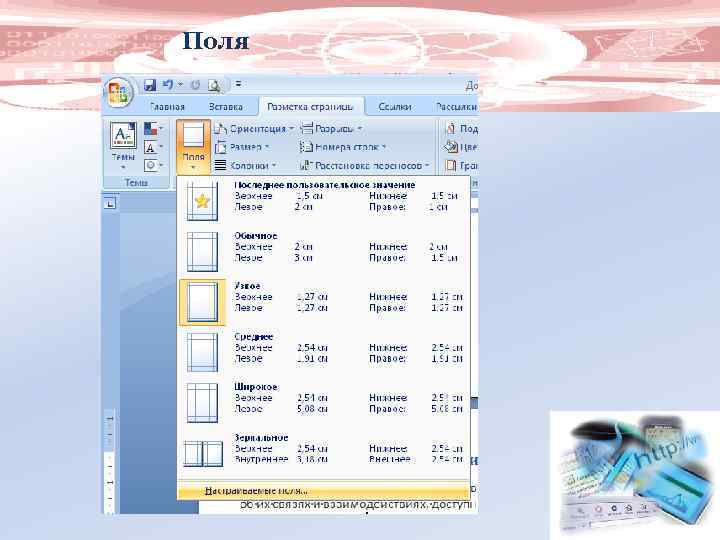The image size is (720, 540).
Task: Click the Колонки columns icon
Action: pyautogui.click(x=220, y=165)
